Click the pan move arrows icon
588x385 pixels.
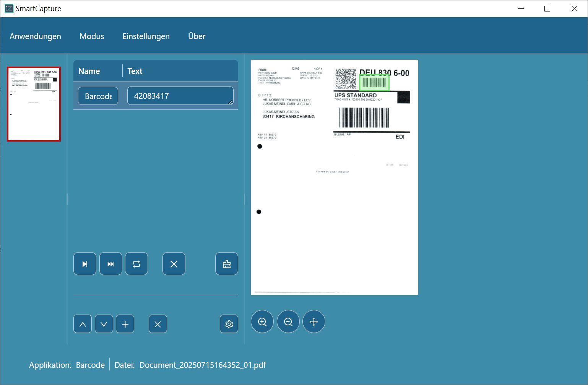[314, 321]
